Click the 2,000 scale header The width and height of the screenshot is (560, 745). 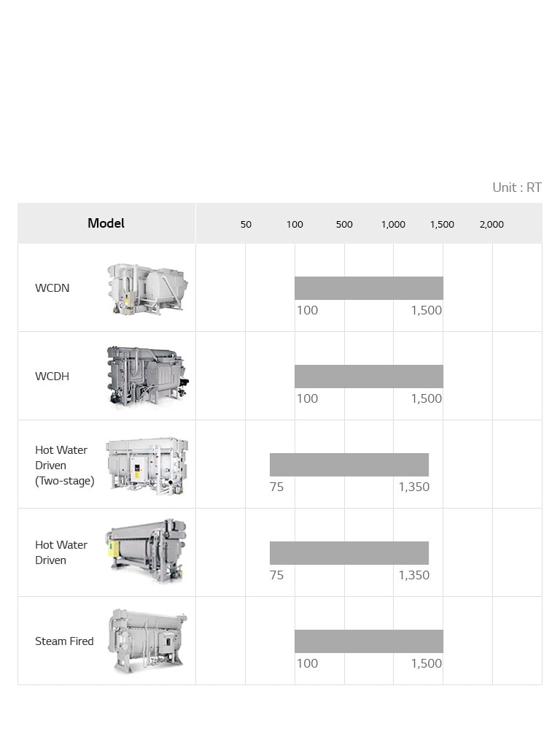pyautogui.click(x=491, y=224)
